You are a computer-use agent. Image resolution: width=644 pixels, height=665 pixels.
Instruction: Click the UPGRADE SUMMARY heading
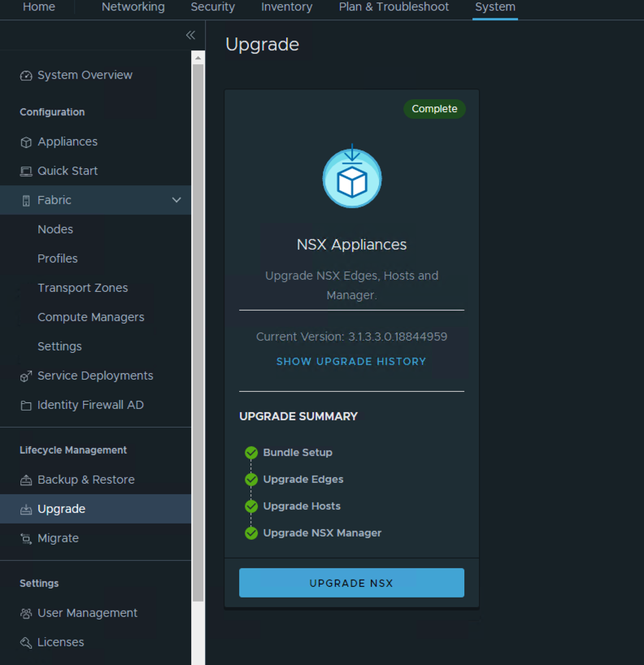298,416
